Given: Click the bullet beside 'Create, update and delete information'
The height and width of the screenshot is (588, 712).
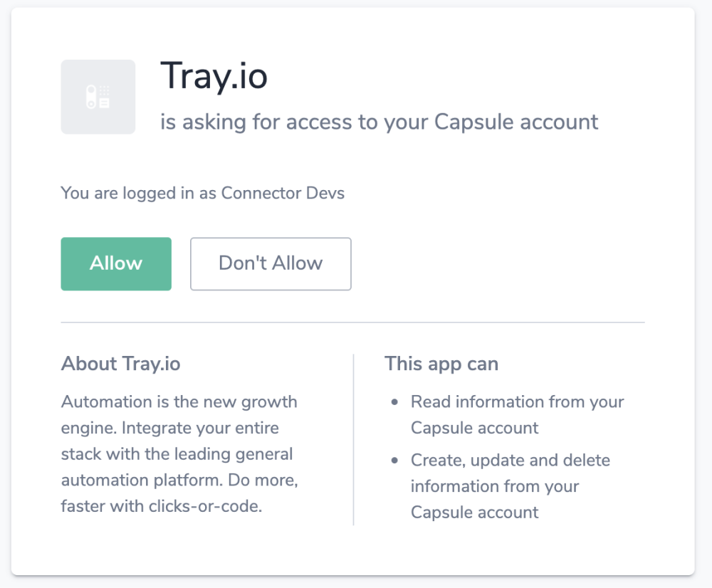Looking at the screenshot, I should tap(396, 461).
